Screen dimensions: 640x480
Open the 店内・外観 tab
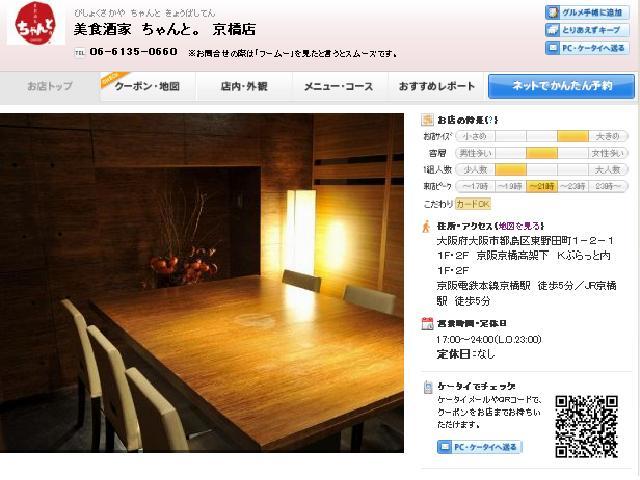click(244, 87)
